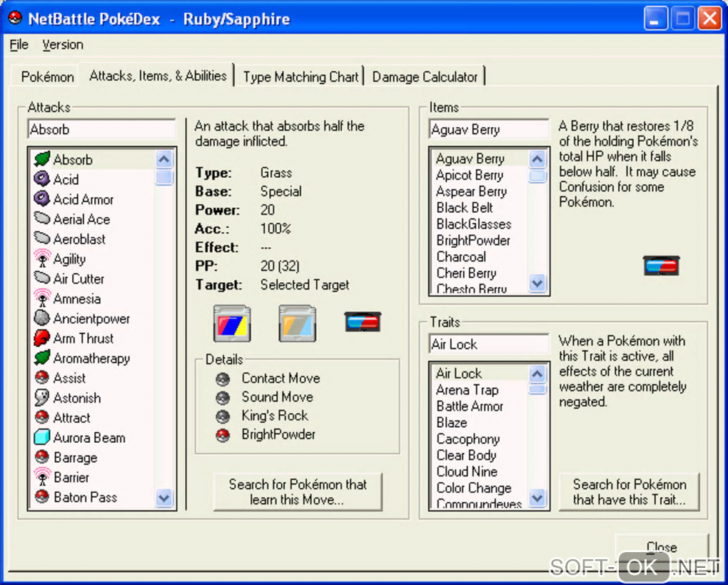Click Search for Pokémon that have this Trait

tap(629, 492)
